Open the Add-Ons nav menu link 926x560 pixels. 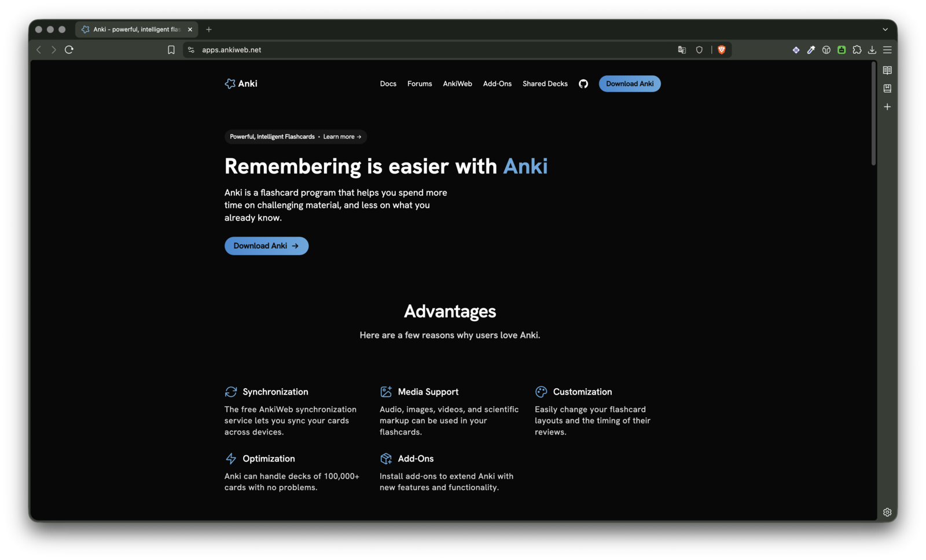click(x=497, y=84)
